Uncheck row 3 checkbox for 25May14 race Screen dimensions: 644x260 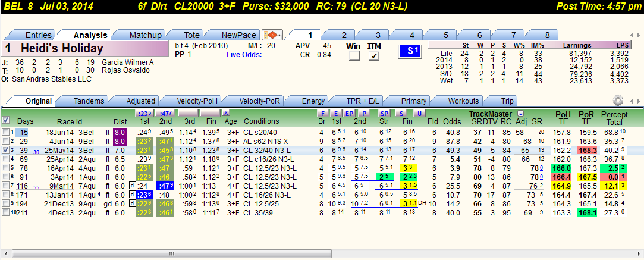pos(5,150)
